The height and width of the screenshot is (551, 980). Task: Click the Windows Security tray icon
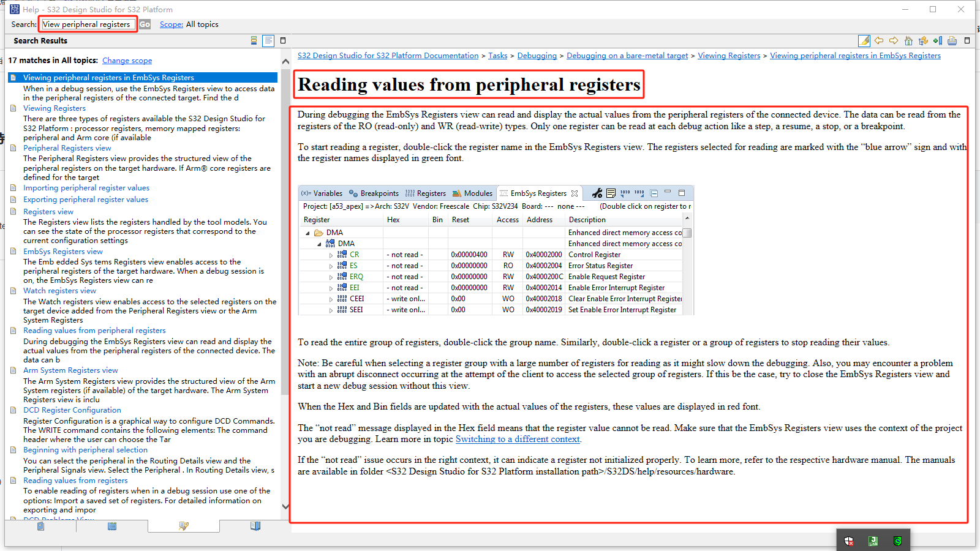coord(849,541)
